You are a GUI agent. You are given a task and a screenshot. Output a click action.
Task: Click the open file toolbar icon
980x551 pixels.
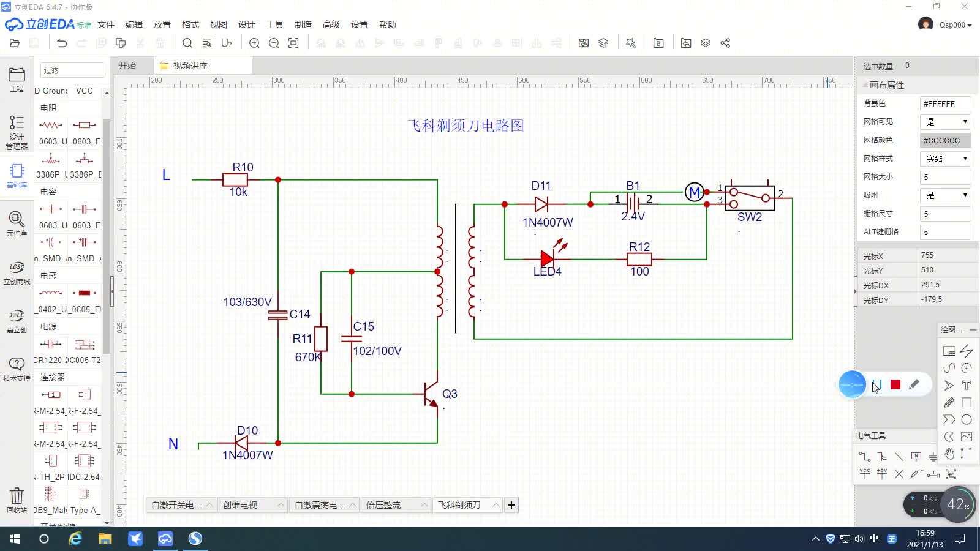click(x=15, y=43)
